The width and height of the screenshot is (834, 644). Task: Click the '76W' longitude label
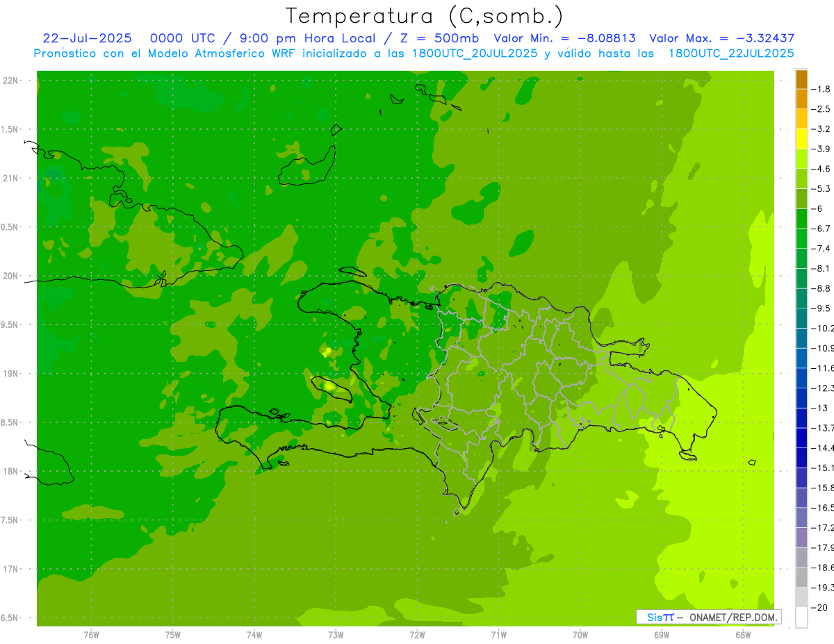tap(91, 635)
